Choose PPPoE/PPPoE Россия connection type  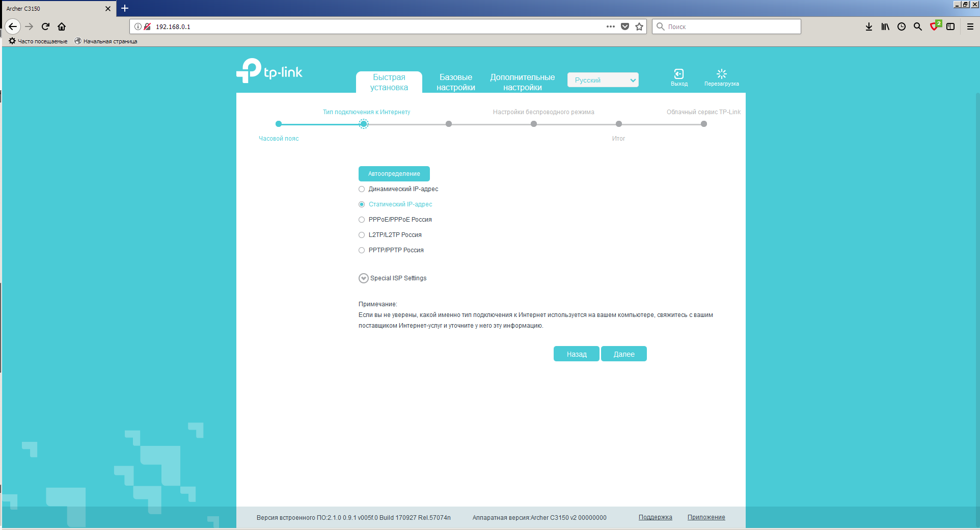(x=362, y=220)
